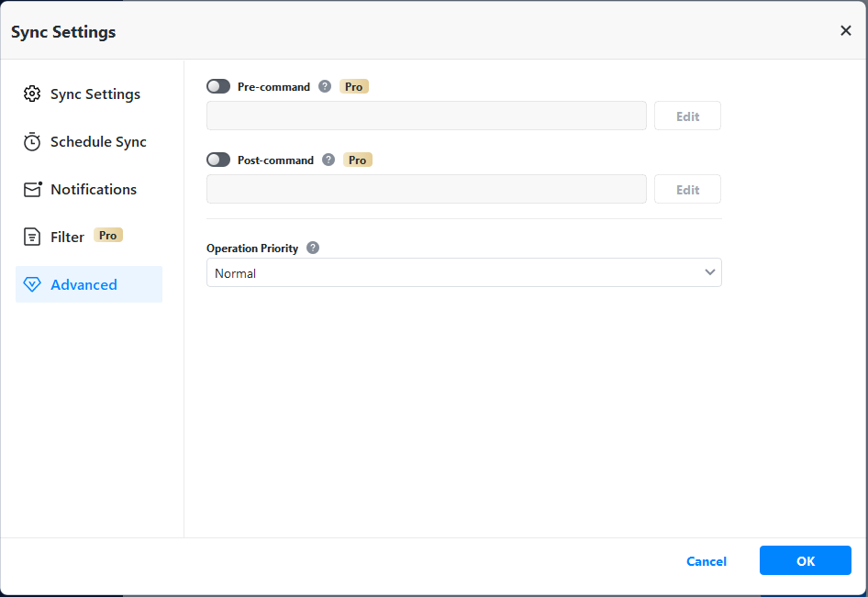Click the Post-command Edit button
Viewport: 868px width, 597px height.
coord(687,190)
